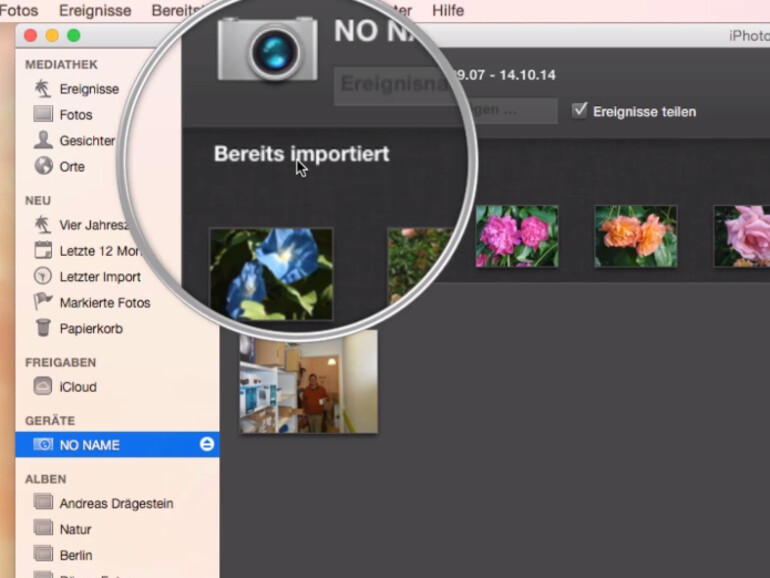Click the Markierte Fotos flag icon
770x578 pixels.
[43, 302]
